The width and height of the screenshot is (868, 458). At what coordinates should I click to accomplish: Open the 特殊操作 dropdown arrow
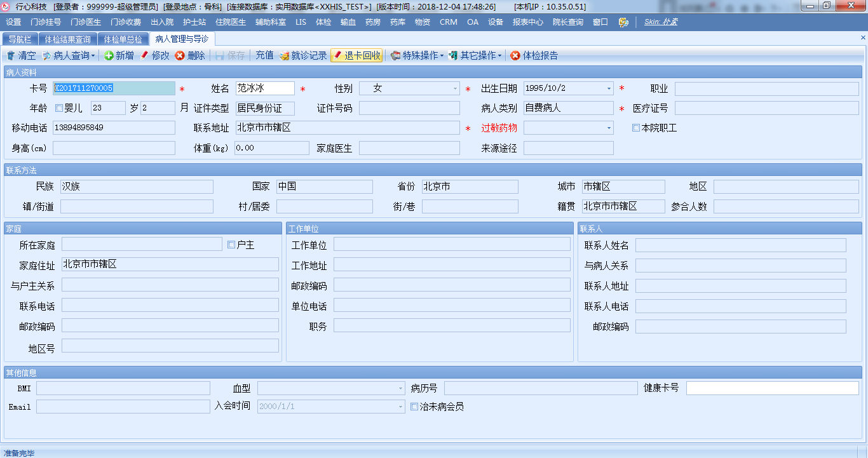442,56
